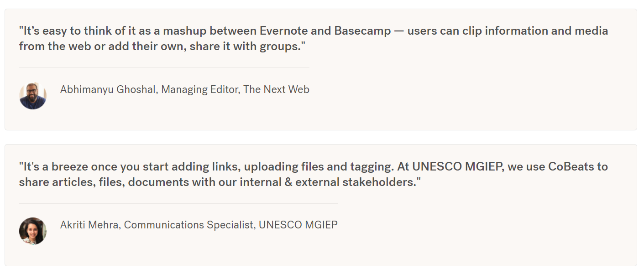Click divider line under the CoBeats quote
This screenshot has height=274, width=644.
tap(178, 203)
